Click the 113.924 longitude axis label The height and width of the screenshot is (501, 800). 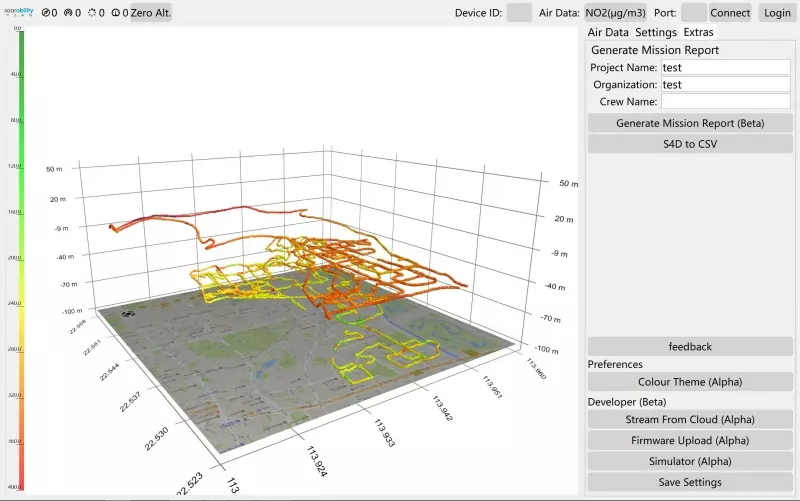[x=317, y=461]
